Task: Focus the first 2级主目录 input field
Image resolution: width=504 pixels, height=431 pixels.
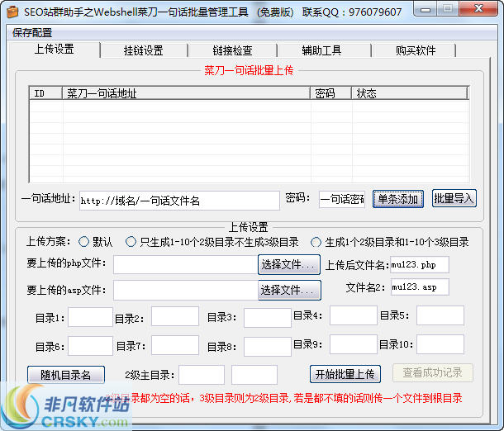Action: tap(202, 375)
